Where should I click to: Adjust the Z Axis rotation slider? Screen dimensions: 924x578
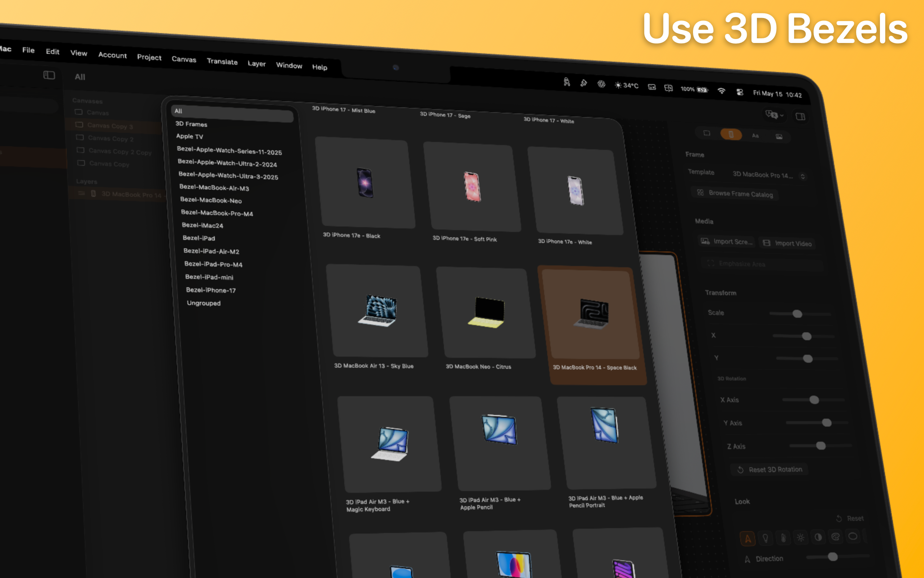tap(820, 446)
